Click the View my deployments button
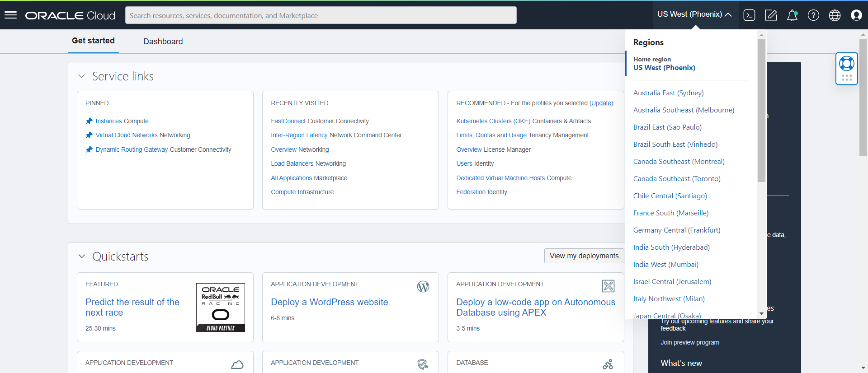This screenshot has height=373, width=868. tap(584, 256)
